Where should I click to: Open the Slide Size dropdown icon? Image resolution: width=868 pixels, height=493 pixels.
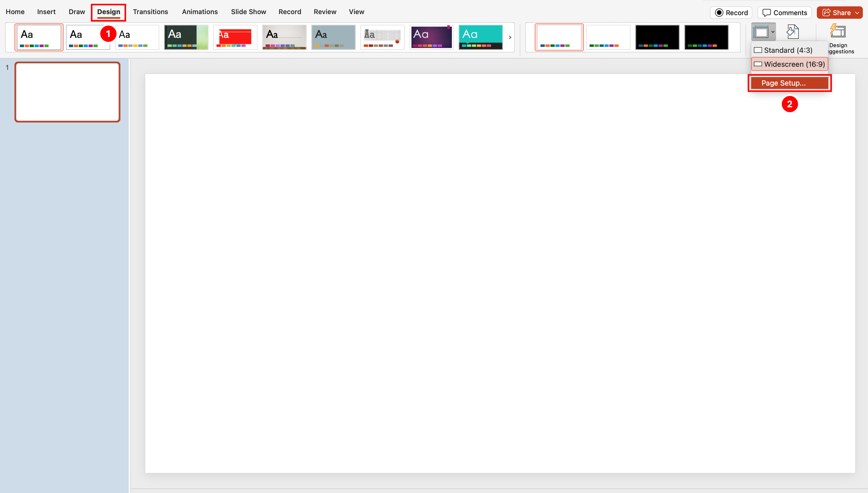763,32
